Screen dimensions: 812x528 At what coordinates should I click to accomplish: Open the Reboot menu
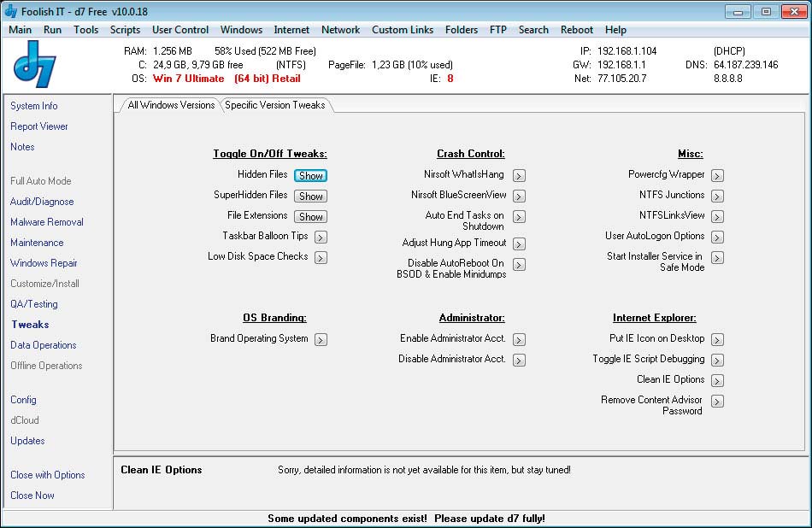coord(576,30)
